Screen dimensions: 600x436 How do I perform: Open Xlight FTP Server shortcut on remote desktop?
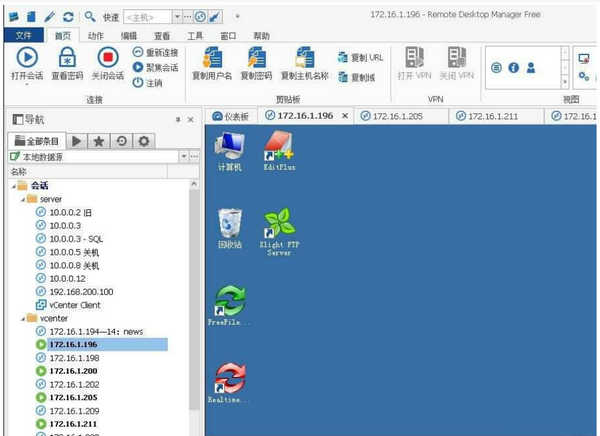[279, 232]
